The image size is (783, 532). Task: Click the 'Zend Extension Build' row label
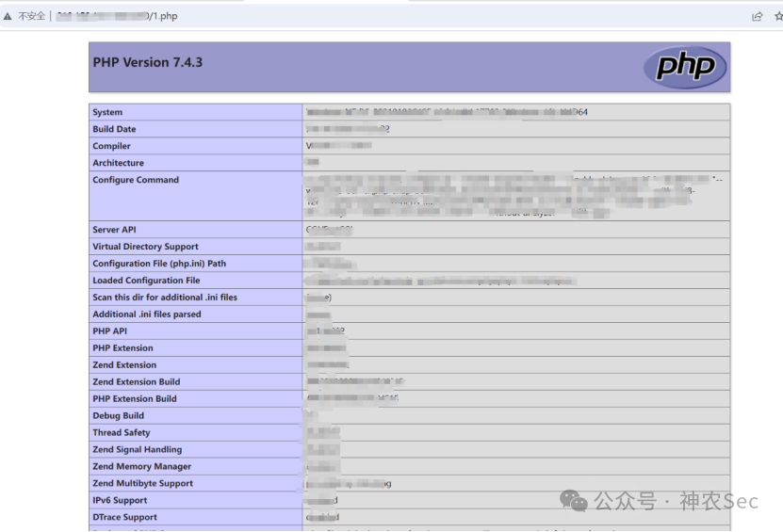(x=137, y=383)
